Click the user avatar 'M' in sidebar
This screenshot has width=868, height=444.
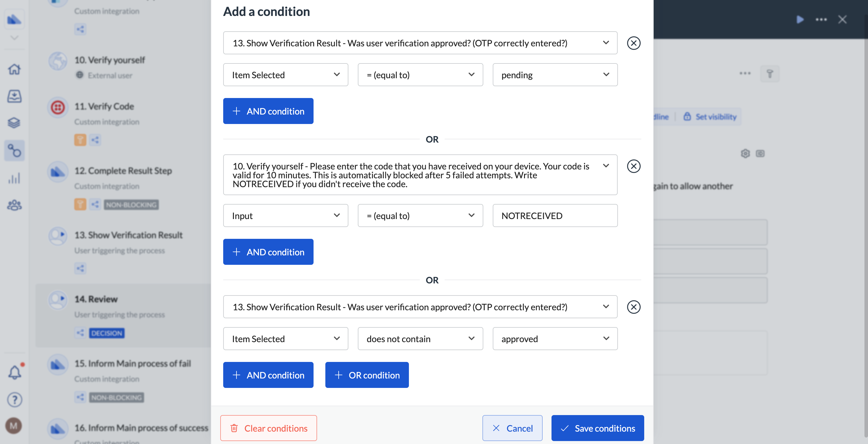point(14,426)
